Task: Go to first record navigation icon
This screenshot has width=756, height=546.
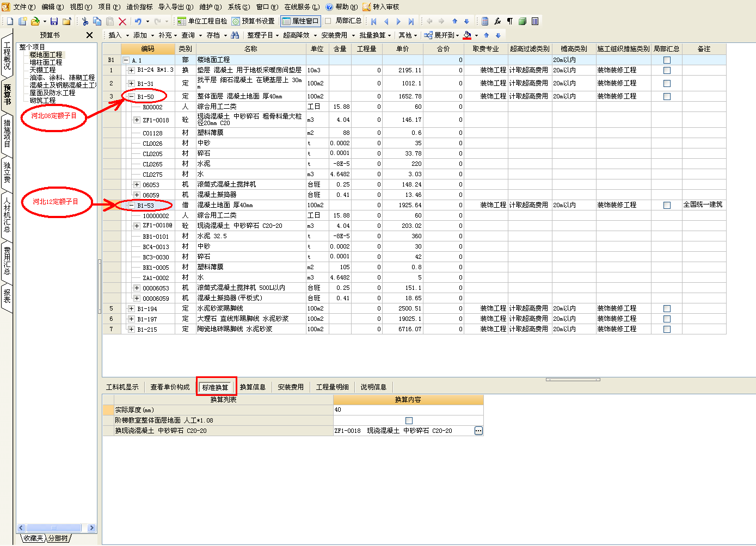Action: (374, 21)
